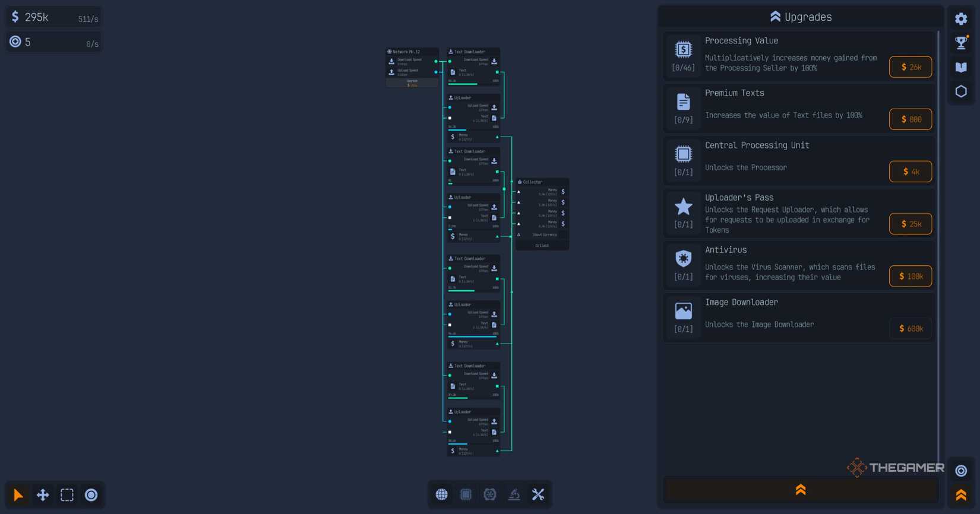Open the trophy achievements panel
The width and height of the screenshot is (980, 514).
961,43
